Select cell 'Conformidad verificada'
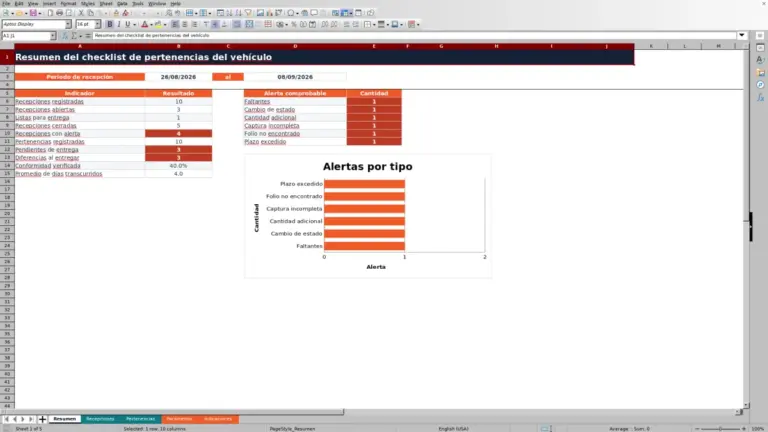Image resolution: width=768 pixels, height=432 pixels. pyautogui.click(x=79, y=166)
